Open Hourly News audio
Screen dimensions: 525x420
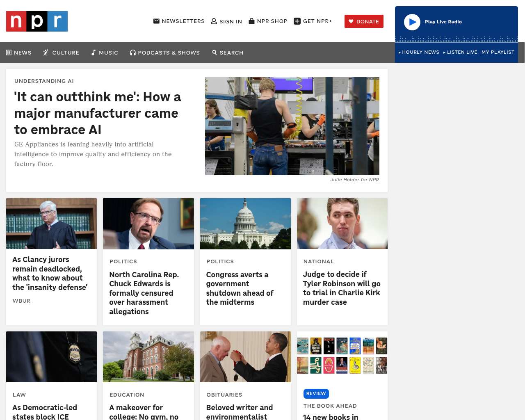click(419, 52)
